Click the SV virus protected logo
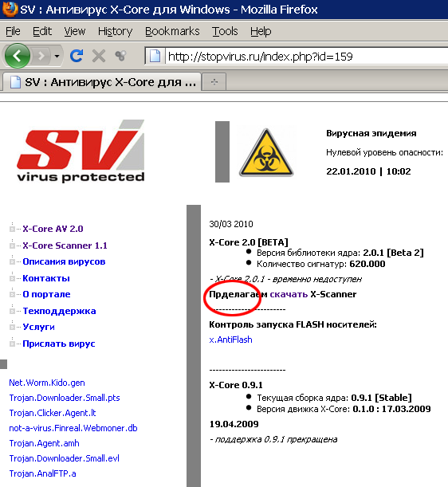 [x=81, y=151]
